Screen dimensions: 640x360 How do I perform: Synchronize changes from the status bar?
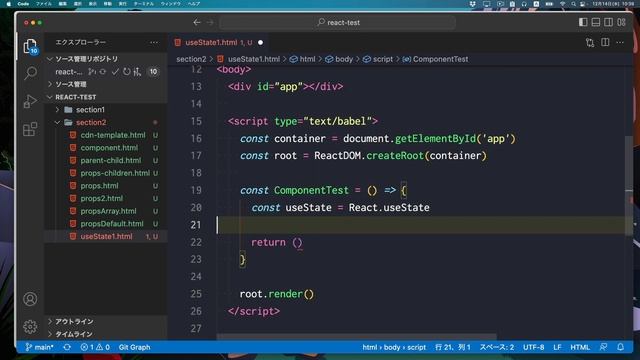point(67,347)
